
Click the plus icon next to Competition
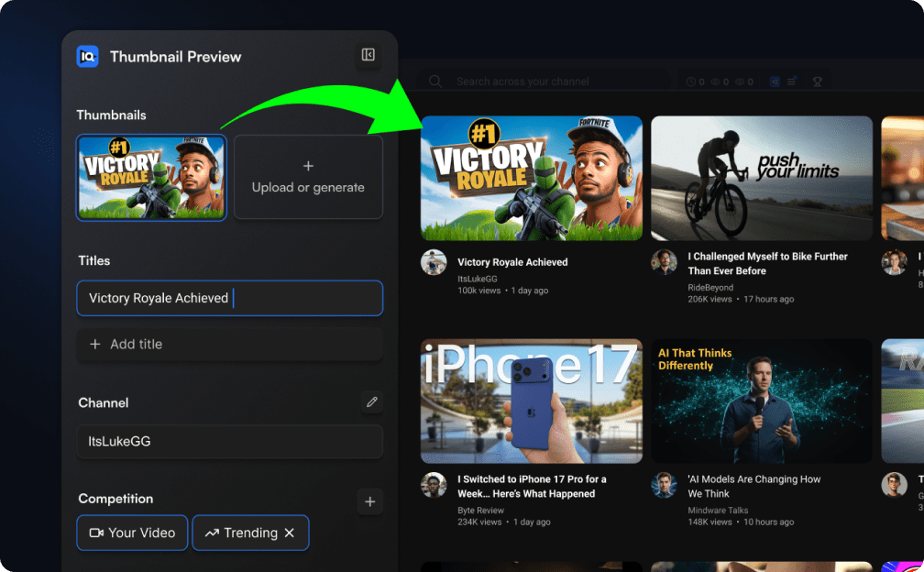[369, 501]
